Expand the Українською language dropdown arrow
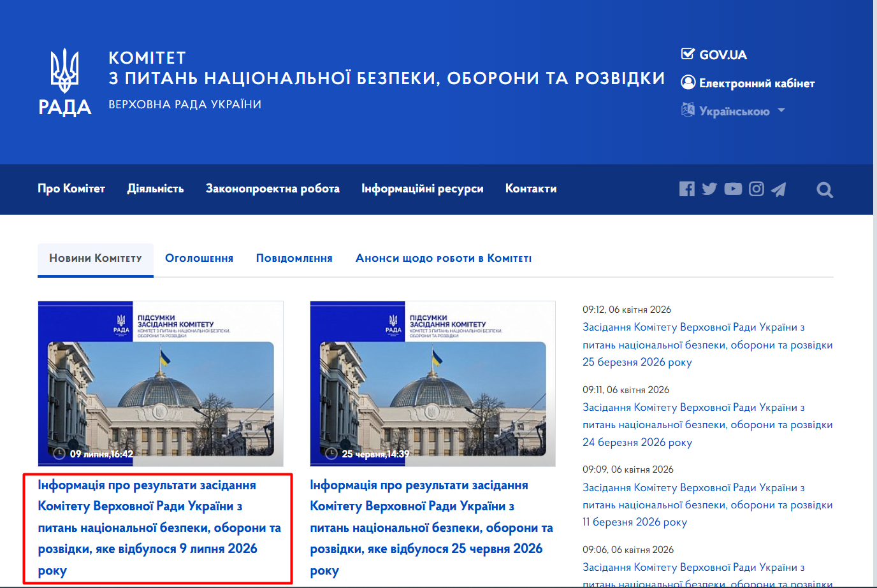The image size is (877, 588). [x=781, y=111]
